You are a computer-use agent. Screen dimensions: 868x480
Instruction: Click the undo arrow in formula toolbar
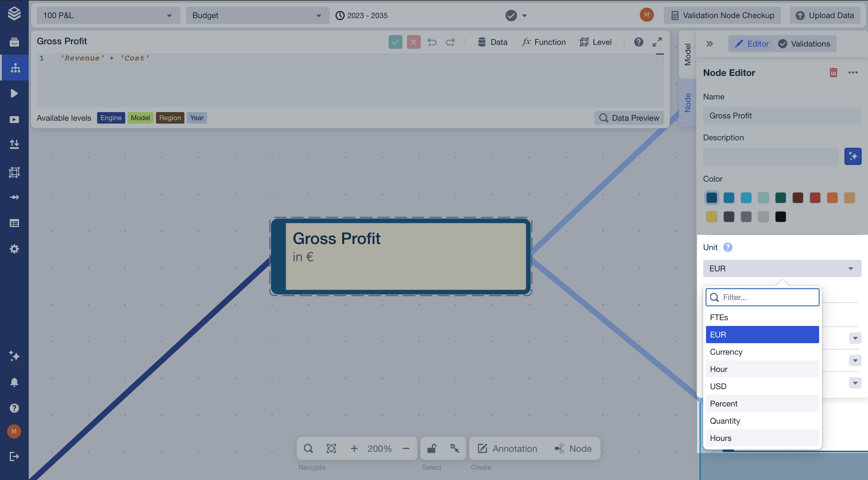coord(432,42)
